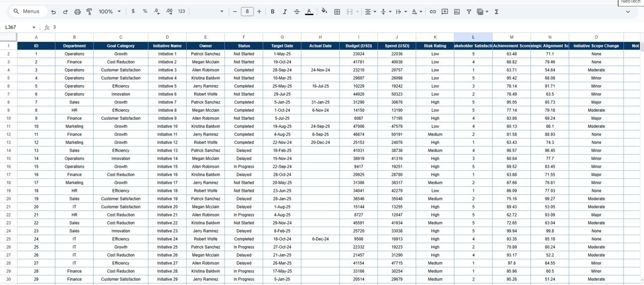Open the Name box dropdown arrow

coord(34,27)
